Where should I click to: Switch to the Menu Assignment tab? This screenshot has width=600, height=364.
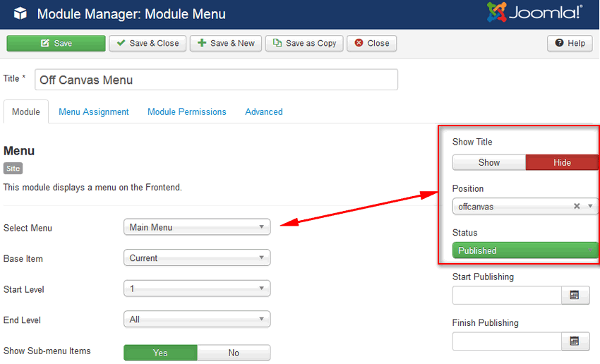pos(94,111)
